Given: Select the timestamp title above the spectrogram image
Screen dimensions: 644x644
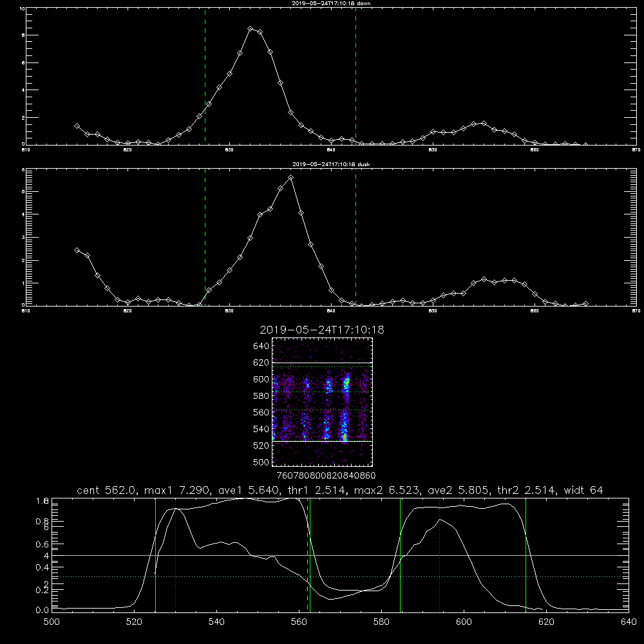Looking at the screenshot, I should click(322, 330).
